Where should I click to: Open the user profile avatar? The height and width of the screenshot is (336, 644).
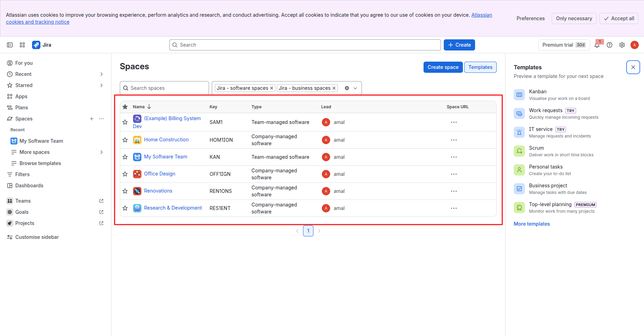pos(635,45)
